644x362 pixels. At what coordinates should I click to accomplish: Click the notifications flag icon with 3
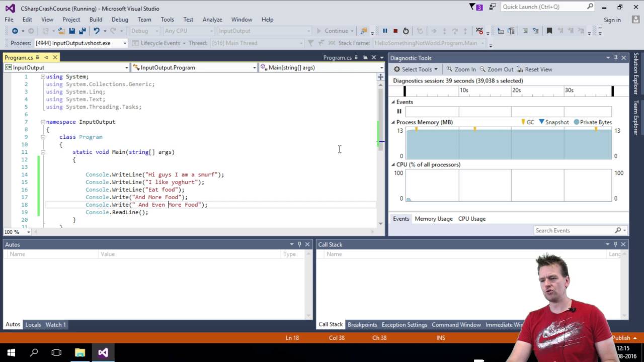click(x=476, y=7)
